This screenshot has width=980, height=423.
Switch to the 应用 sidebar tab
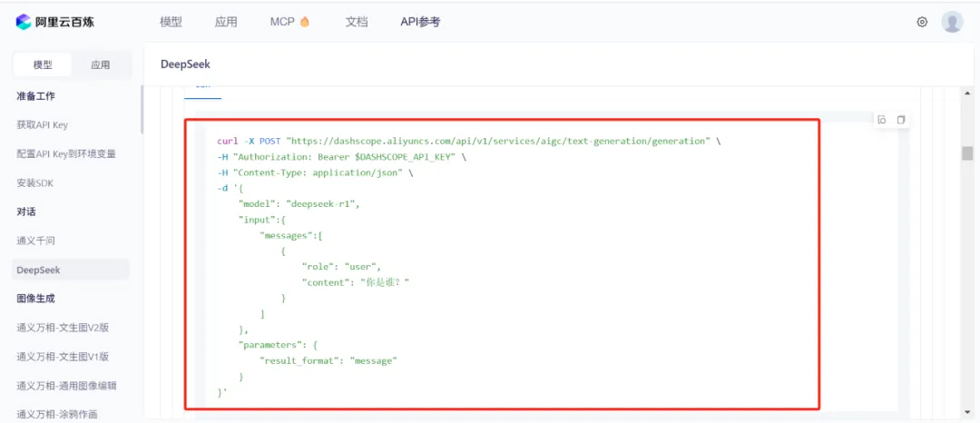[101, 65]
